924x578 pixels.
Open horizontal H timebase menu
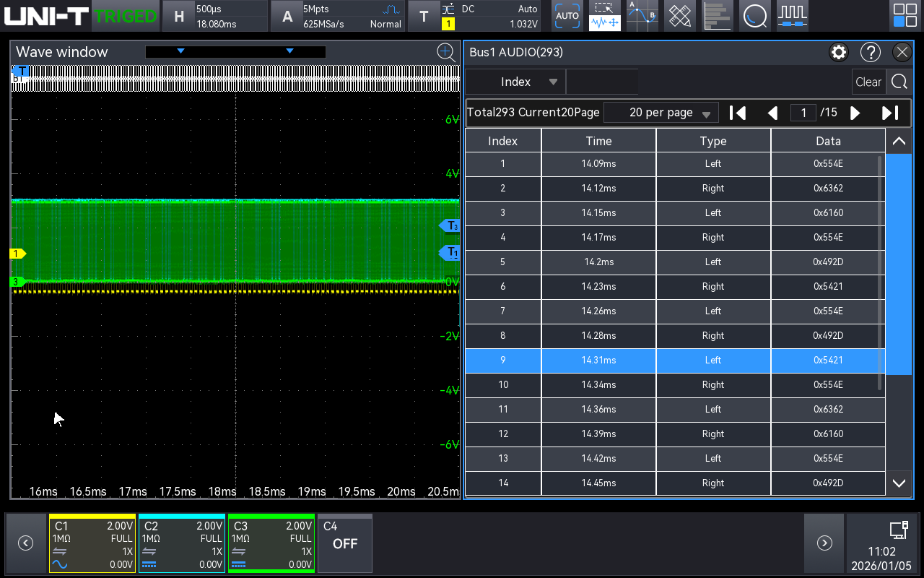[x=179, y=16]
